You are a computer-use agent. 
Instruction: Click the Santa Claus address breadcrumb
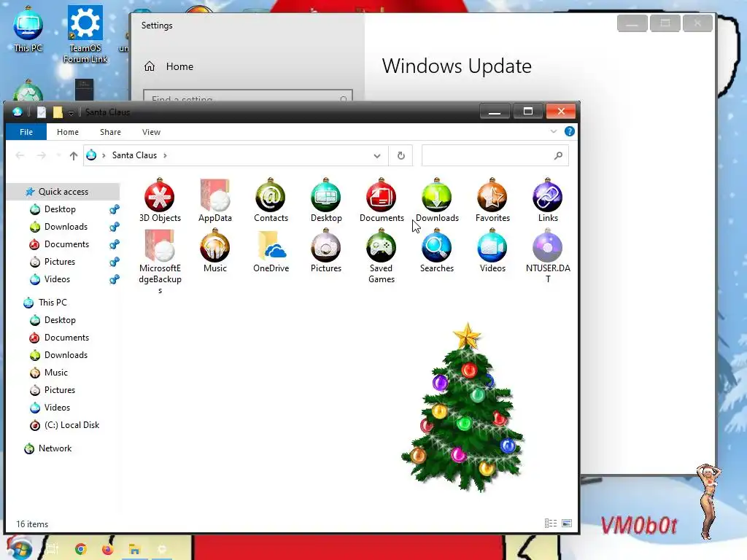tap(134, 155)
